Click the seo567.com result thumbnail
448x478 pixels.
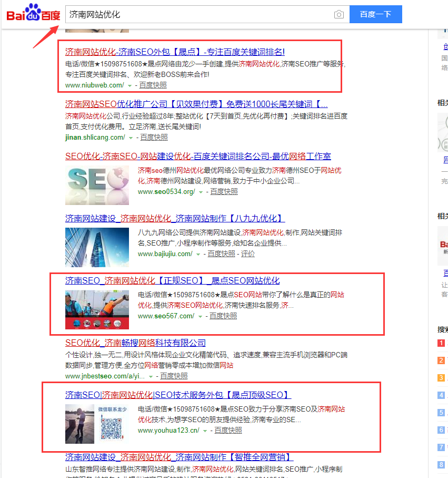tap(97, 309)
